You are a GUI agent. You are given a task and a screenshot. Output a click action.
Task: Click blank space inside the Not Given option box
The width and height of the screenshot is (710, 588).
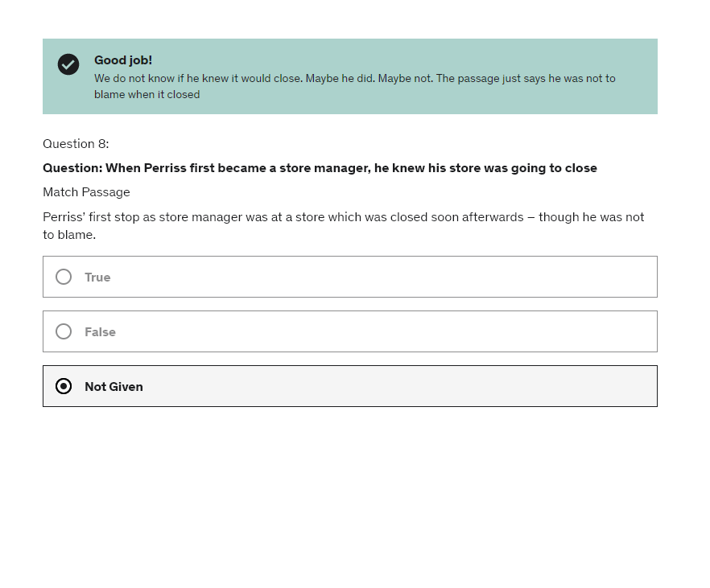click(402, 386)
